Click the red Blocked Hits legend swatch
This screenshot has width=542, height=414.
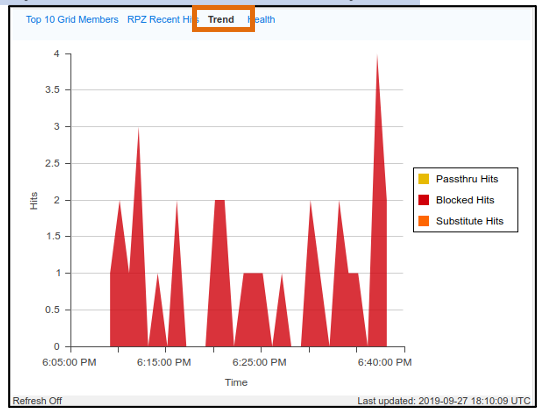click(423, 200)
